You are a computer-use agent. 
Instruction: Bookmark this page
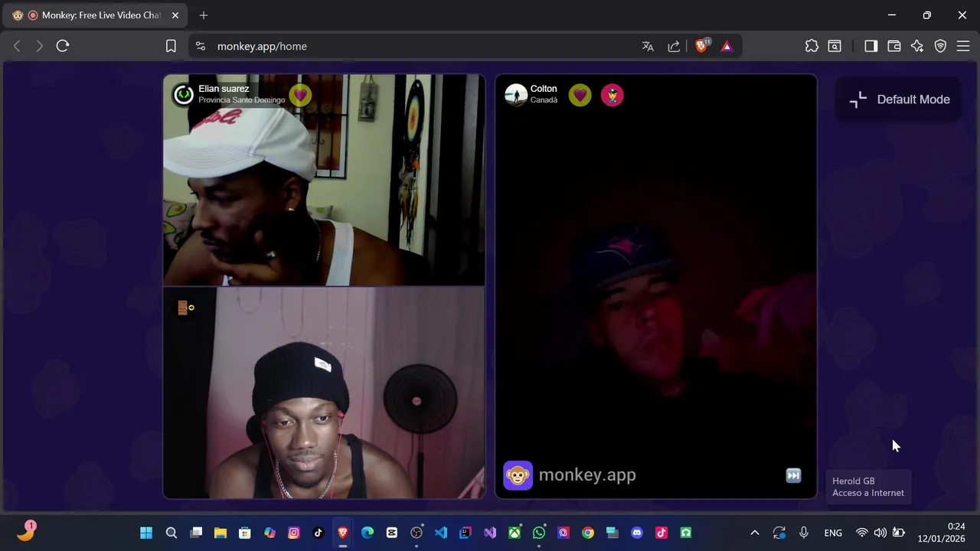coord(171,46)
